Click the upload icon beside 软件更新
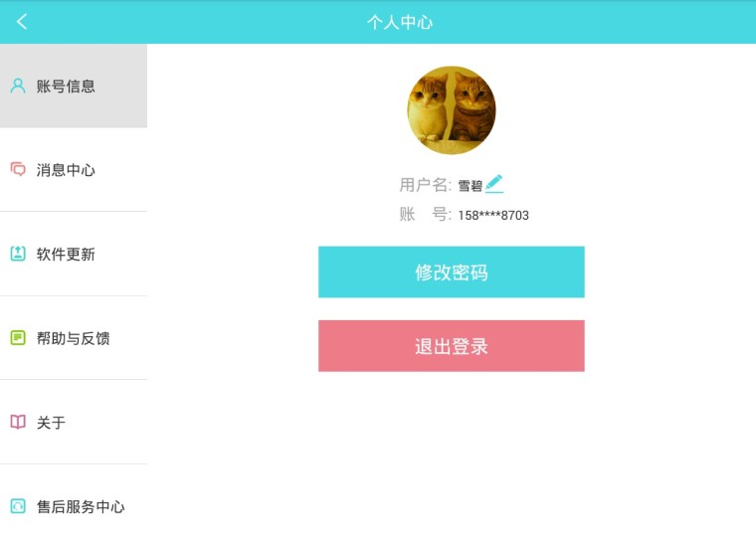Screen dimensions: 756x547 (x=18, y=254)
